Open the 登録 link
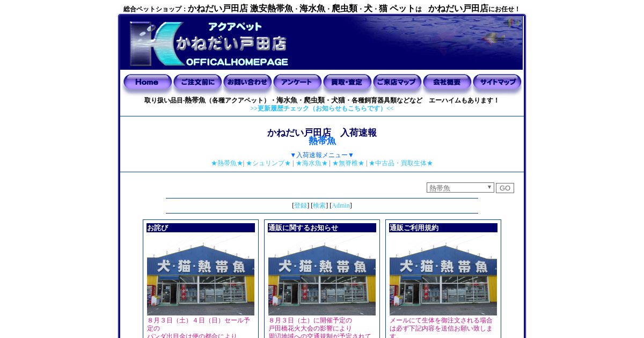The height and width of the screenshot is (338, 644). (301, 205)
